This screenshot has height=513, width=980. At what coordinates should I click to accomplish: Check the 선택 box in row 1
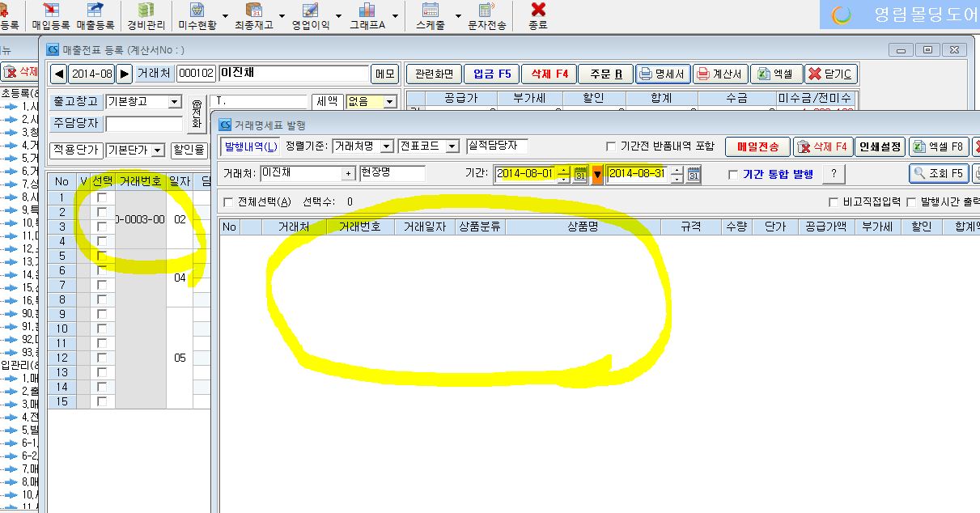(x=102, y=197)
